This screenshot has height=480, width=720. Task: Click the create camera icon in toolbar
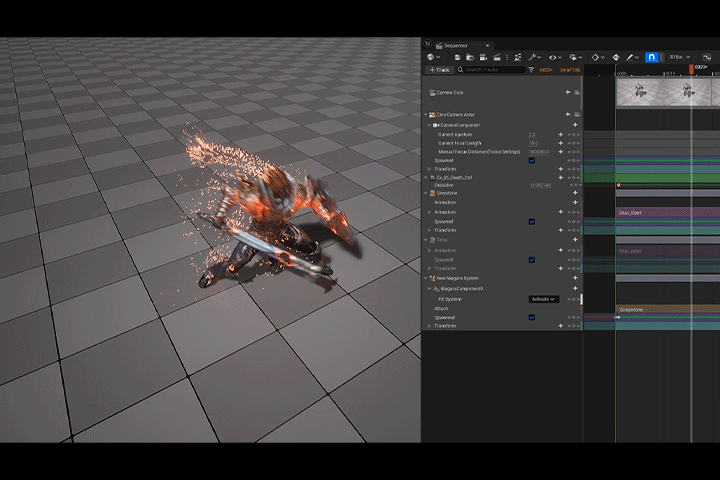[484, 57]
